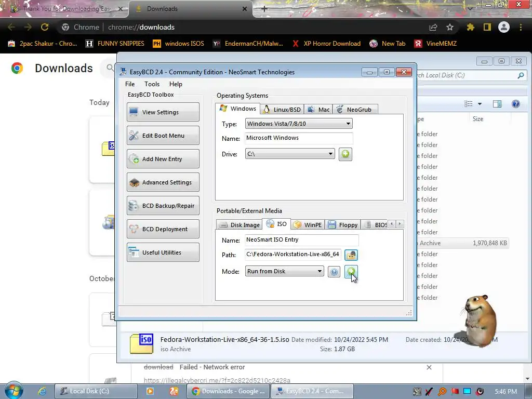Open the XP Horror Download bookmark
This screenshot has width=532, height=399.
(326, 44)
